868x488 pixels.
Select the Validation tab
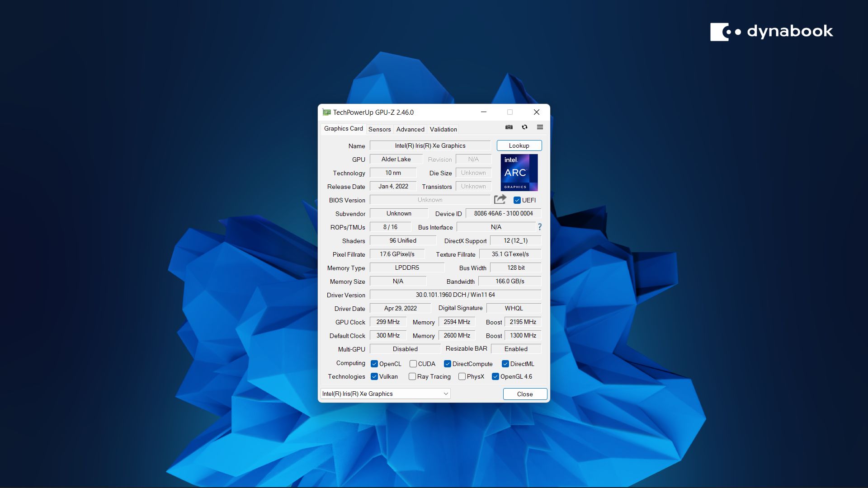443,129
